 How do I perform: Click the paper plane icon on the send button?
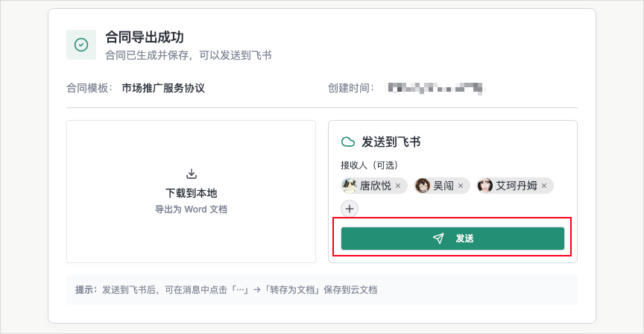point(438,239)
